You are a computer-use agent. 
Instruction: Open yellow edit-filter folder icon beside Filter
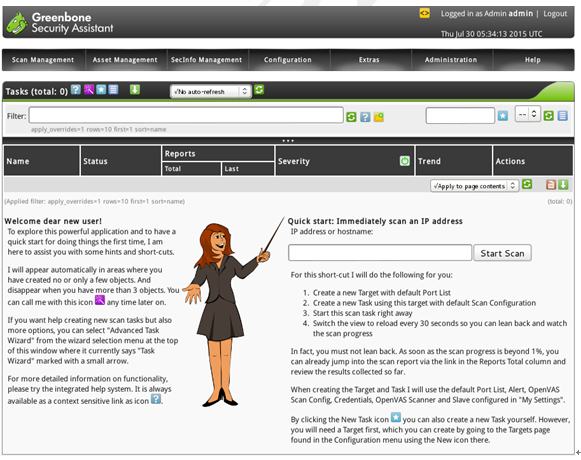[x=379, y=117]
